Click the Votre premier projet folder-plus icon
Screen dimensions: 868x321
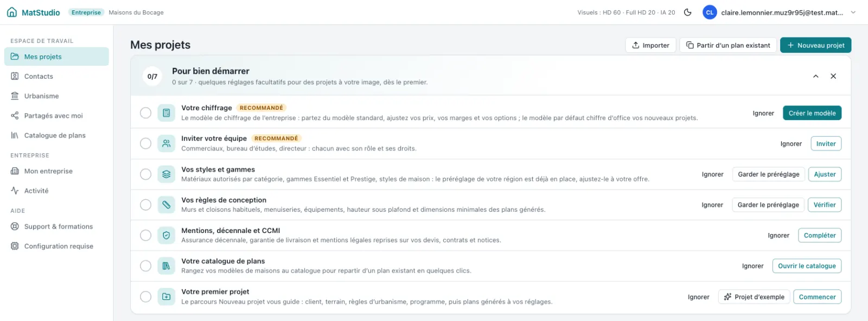(x=167, y=297)
